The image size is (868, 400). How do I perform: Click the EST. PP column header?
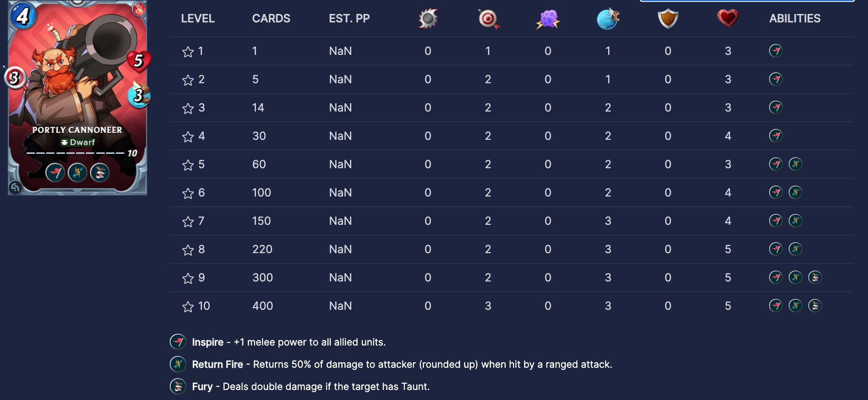pyautogui.click(x=349, y=19)
